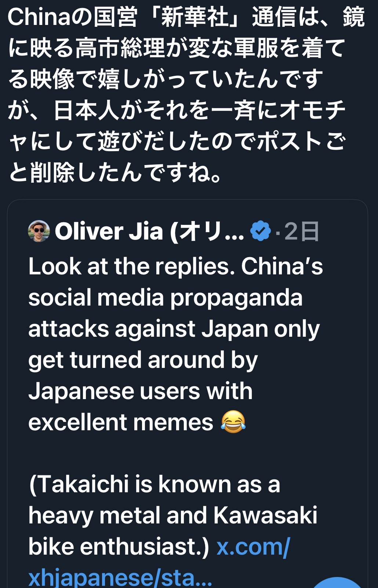Tap the 'get turned around by' line
This screenshot has width=378, height=588.
pyautogui.click(x=143, y=360)
